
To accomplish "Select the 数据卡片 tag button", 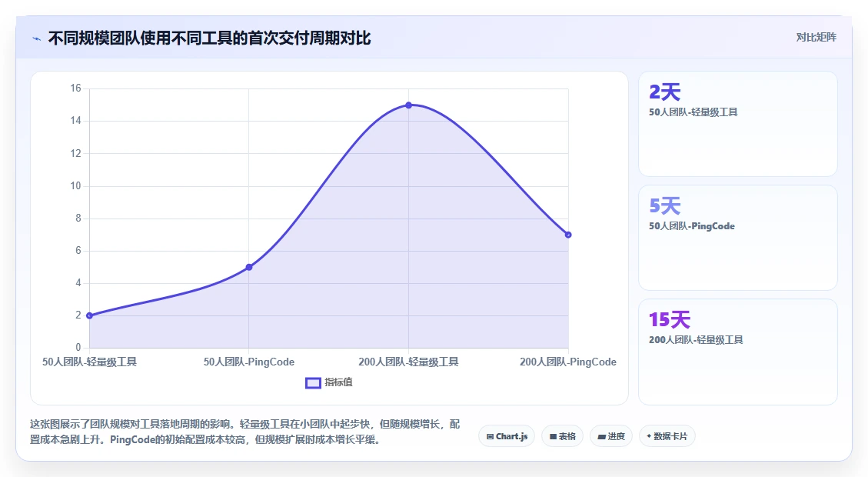I will (667, 436).
